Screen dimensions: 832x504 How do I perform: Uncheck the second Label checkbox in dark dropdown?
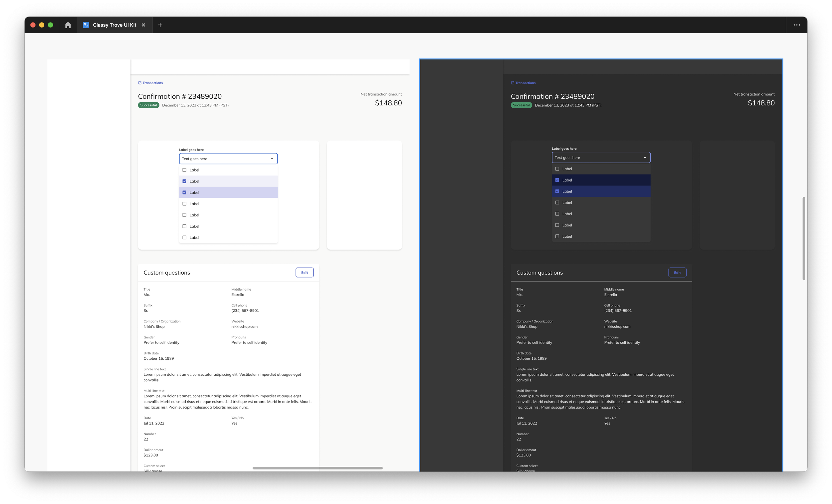(557, 180)
